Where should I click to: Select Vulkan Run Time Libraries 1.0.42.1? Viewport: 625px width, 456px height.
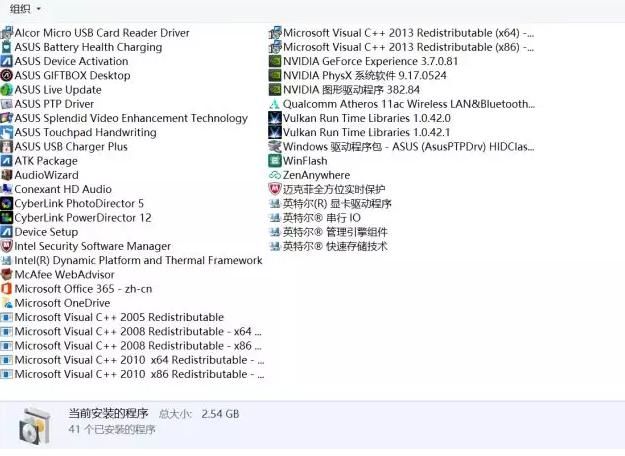[x=360, y=133]
